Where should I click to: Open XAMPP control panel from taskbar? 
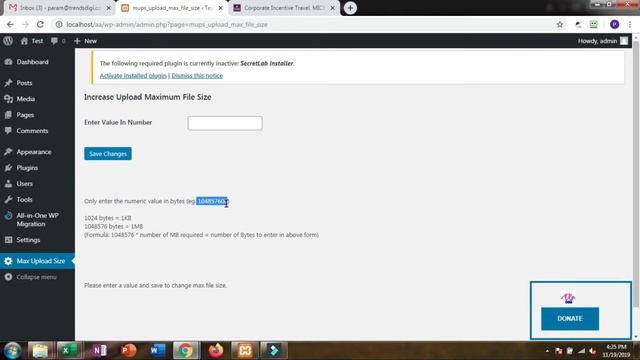[245, 351]
